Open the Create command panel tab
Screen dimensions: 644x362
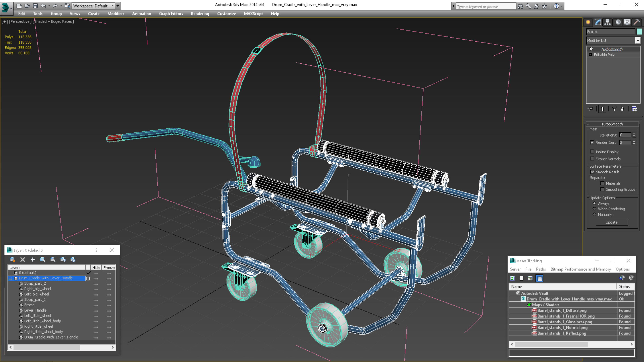[x=588, y=22]
